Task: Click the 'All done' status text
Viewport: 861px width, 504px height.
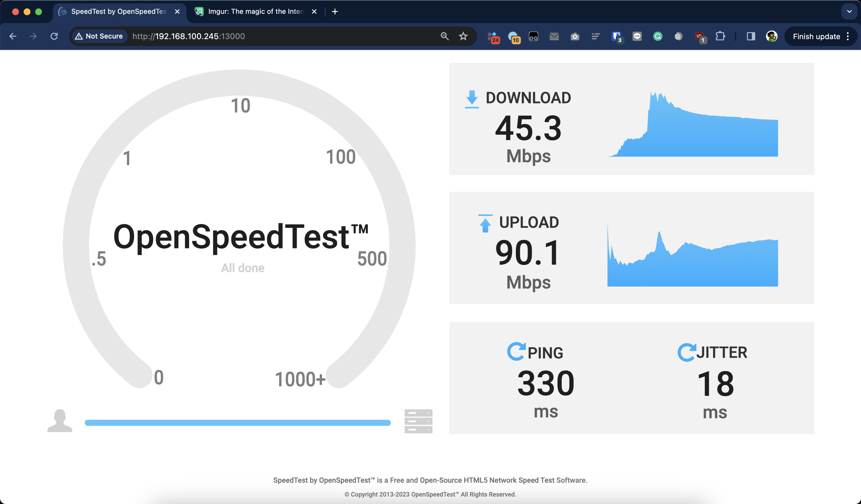Action: [243, 268]
